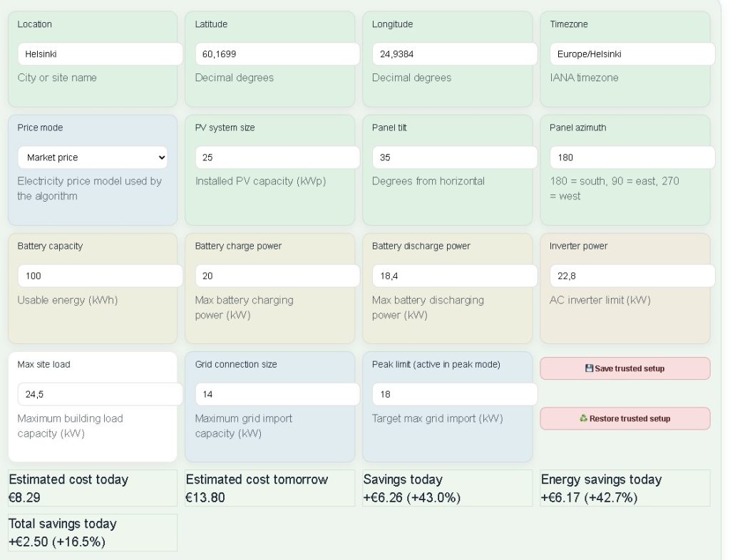Screen dimensions: 730x560
Task: Select the Inverter power input field
Action: [632, 276]
